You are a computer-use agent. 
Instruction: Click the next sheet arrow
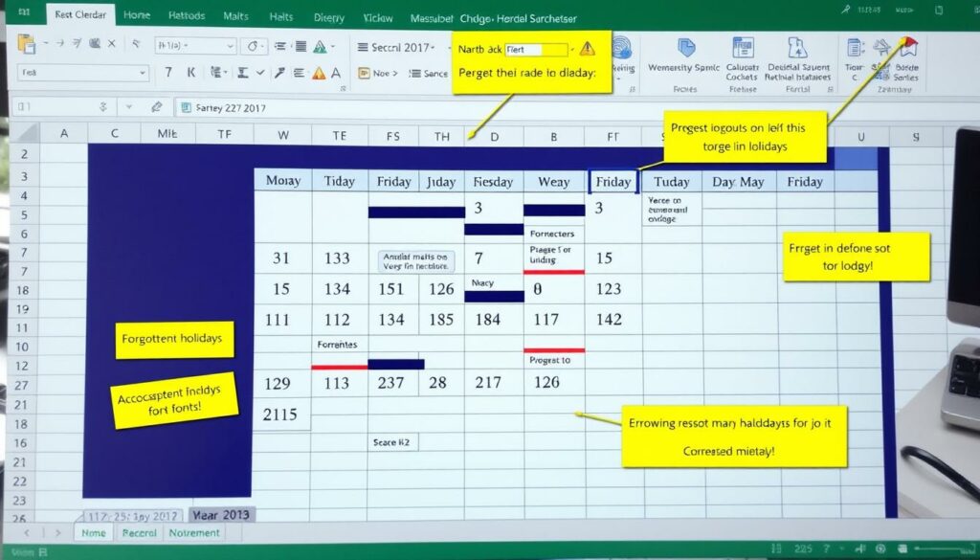58,533
